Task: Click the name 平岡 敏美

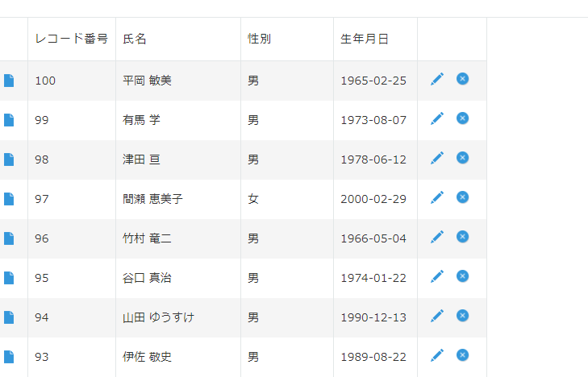Action: 147,81
